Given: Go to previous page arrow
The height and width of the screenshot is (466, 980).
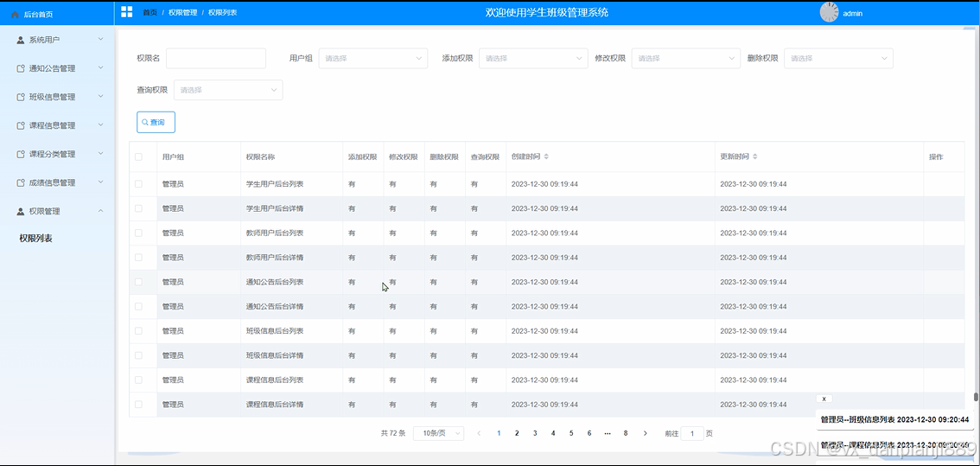Looking at the screenshot, I should pos(479,433).
